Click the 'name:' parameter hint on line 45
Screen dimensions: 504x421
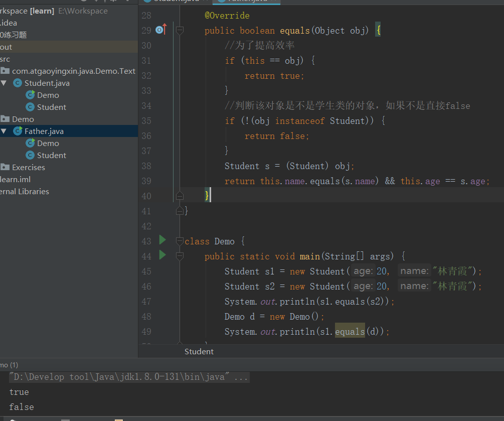pyautogui.click(x=414, y=271)
